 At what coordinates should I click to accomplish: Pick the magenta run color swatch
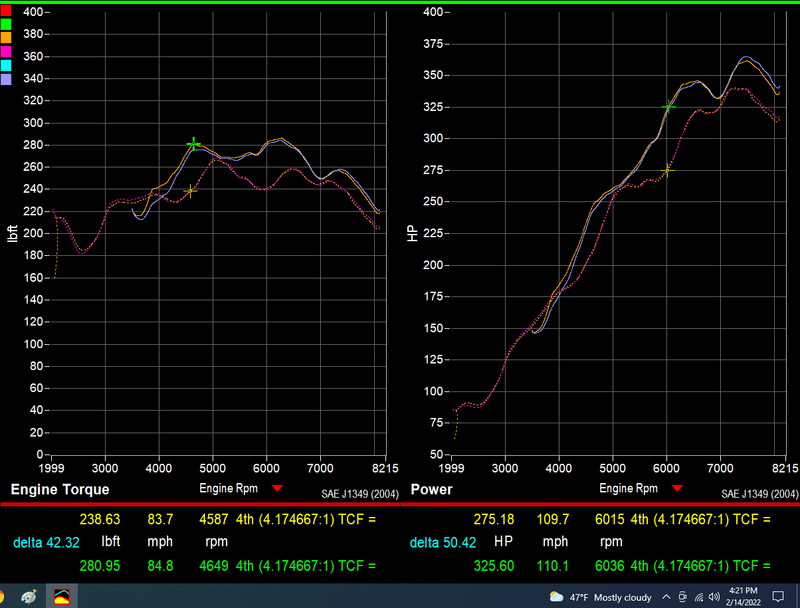coord(5,51)
